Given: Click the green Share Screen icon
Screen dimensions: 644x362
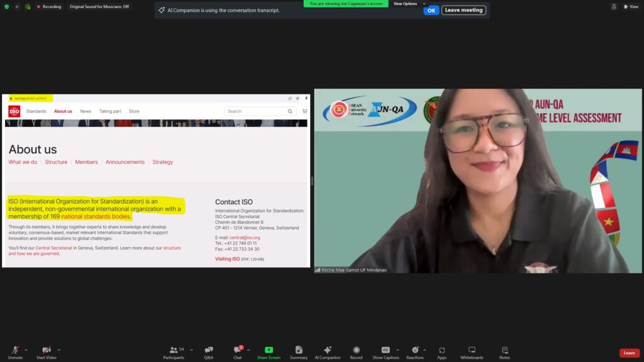Looking at the screenshot, I should click(269, 350).
